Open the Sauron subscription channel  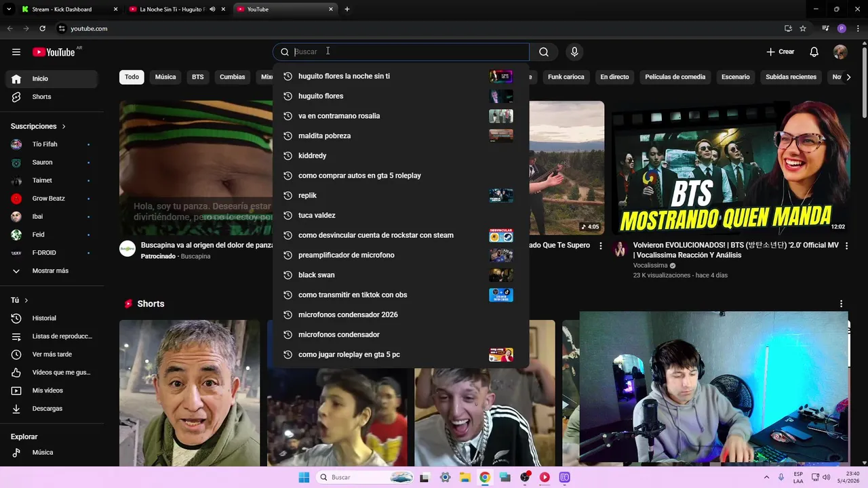click(52, 163)
